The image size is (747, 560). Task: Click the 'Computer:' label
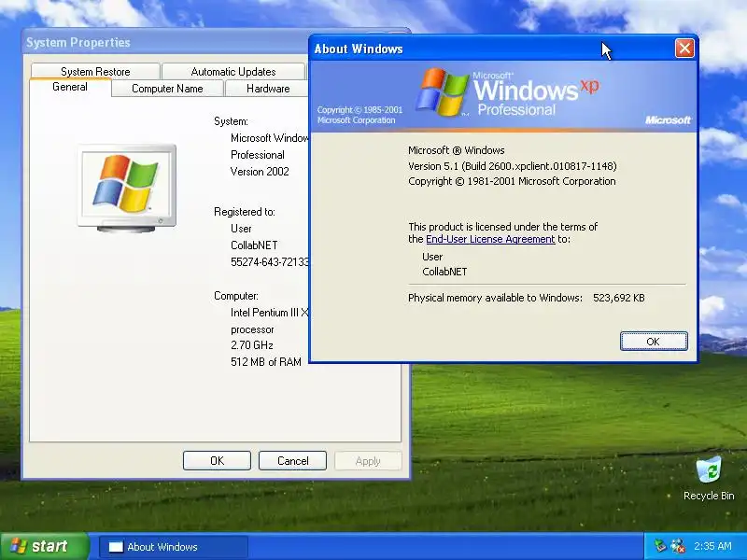coord(236,296)
